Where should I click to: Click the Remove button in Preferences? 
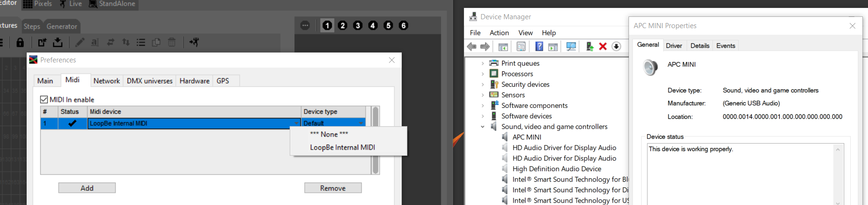click(333, 188)
